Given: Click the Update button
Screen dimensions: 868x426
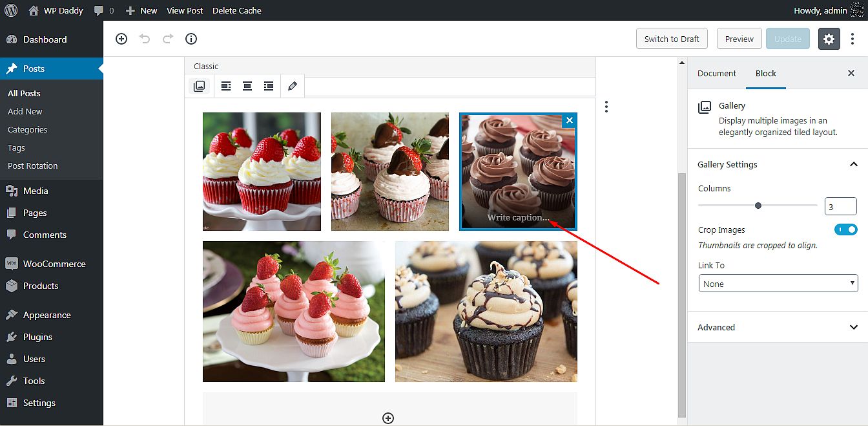Looking at the screenshot, I should click(x=788, y=39).
